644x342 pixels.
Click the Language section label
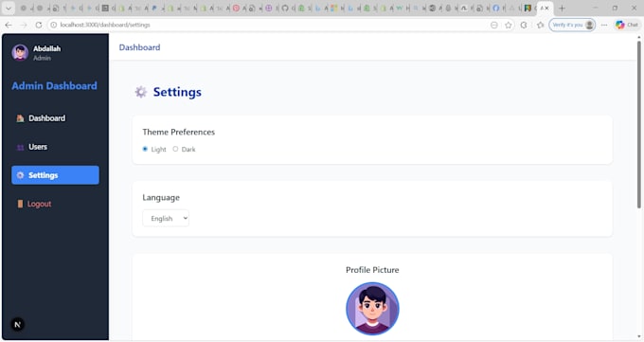point(161,198)
